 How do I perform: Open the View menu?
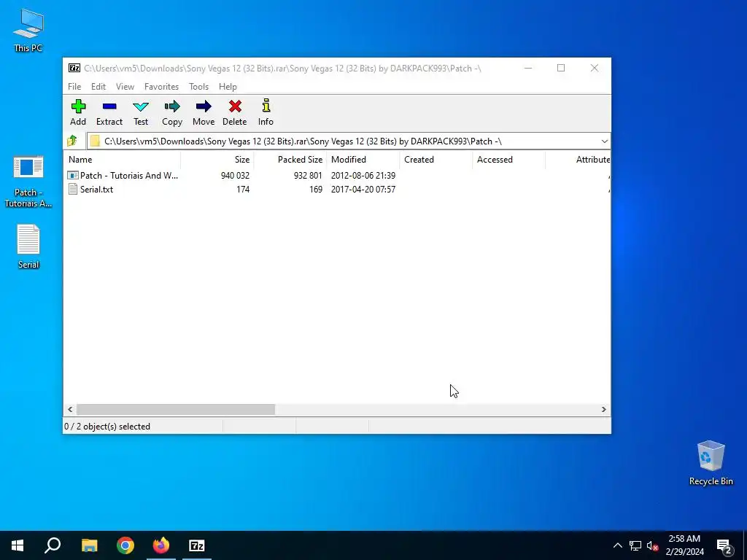[x=125, y=87]
